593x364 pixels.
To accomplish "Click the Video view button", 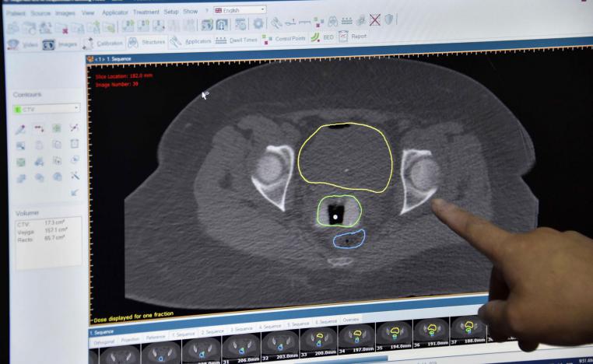I will 23,44.
